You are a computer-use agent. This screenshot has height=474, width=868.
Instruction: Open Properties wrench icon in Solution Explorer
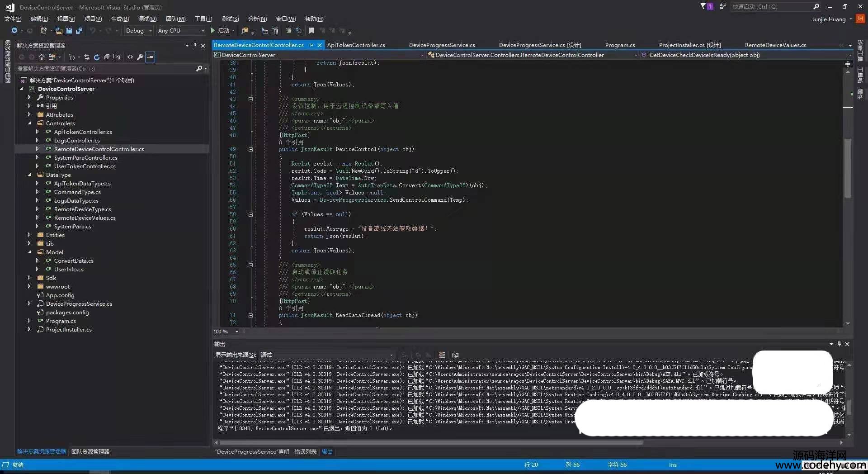[x=140, y=57]
